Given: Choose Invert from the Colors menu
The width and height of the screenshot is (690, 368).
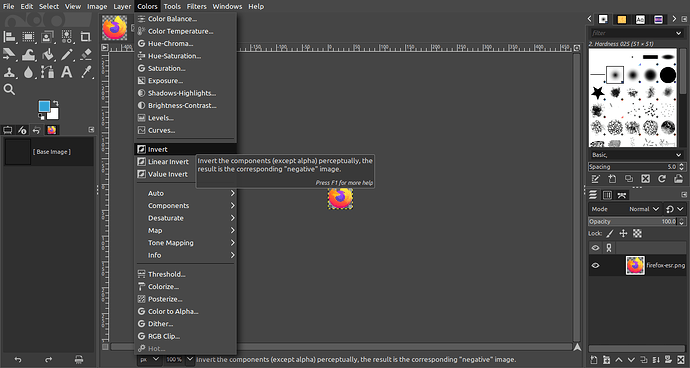Looking at the screenshot, I should [185, 149].
